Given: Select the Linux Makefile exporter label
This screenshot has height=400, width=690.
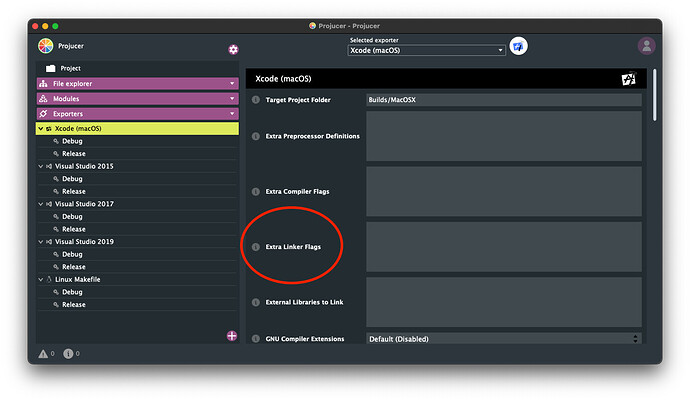Looking at the screenshot, I should [77, 279].
